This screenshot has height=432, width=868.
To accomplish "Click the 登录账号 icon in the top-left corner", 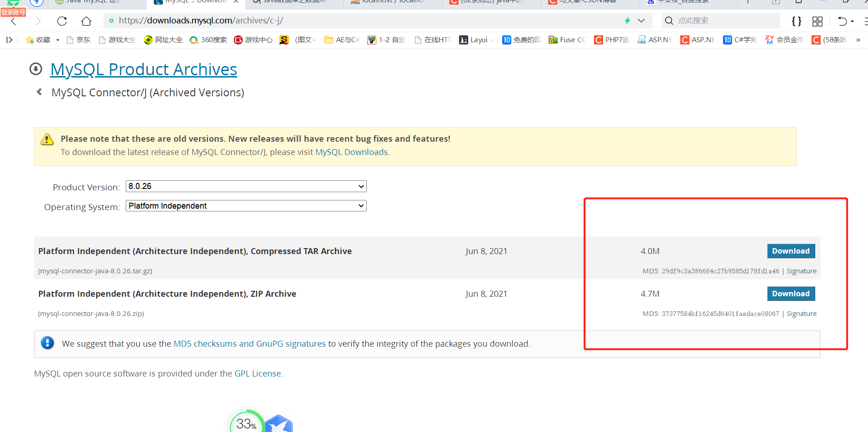I will click(x=13, y=11).
